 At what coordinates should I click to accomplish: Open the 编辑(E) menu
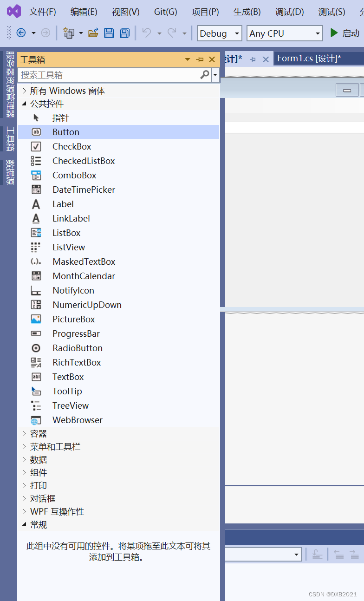(84, 12)
